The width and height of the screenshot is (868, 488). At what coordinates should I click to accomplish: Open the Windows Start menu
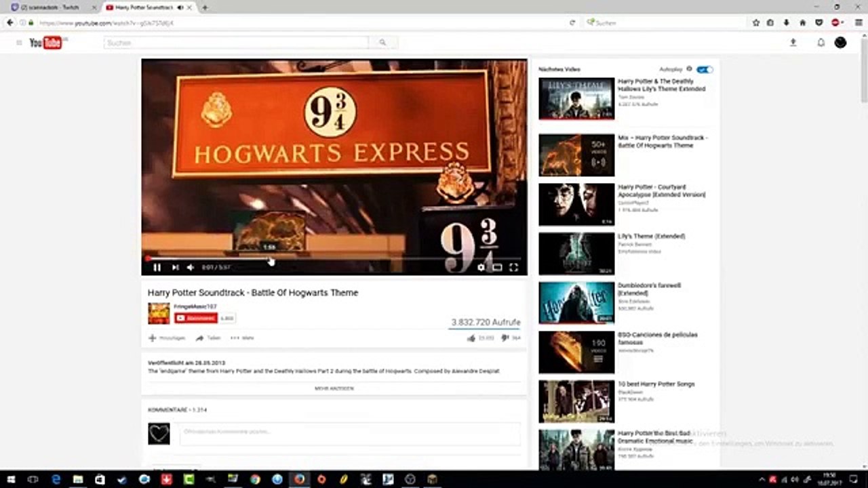(10, 479)
